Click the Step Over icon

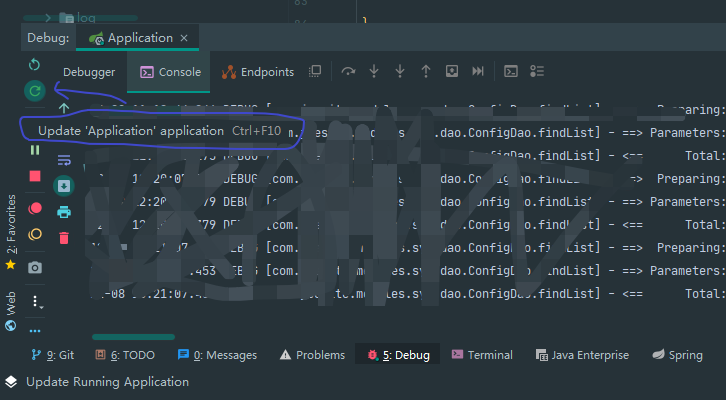point(348,72)
